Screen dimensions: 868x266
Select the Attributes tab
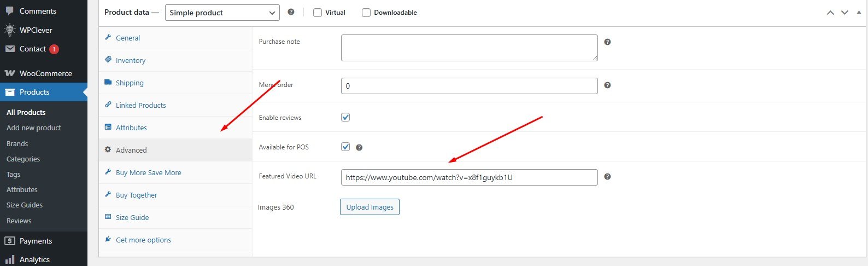click(175, 128)
